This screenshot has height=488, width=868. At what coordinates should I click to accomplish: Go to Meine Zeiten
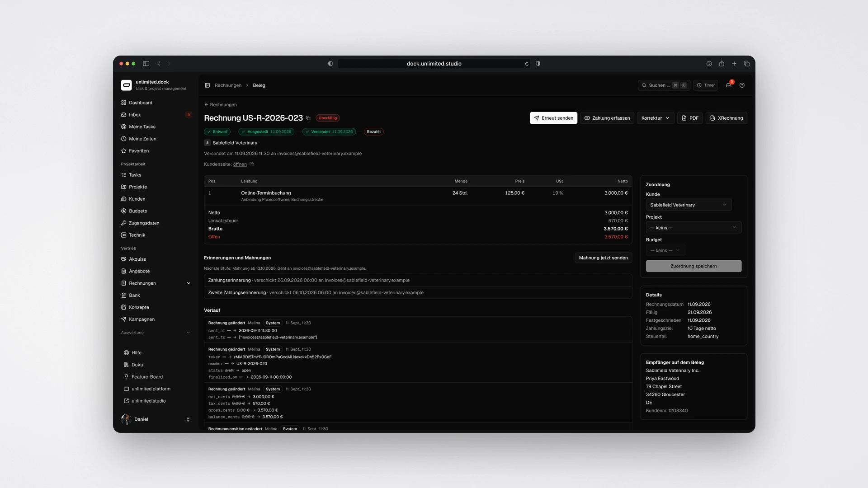pos(156,139)
